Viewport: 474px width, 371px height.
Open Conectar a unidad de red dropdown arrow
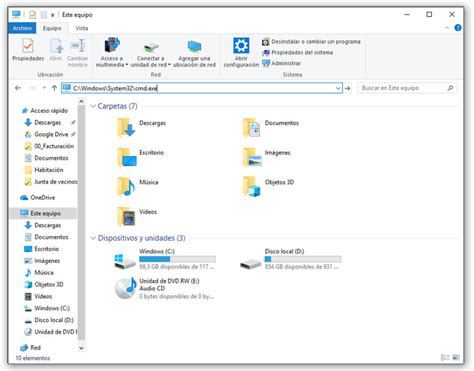169,65
